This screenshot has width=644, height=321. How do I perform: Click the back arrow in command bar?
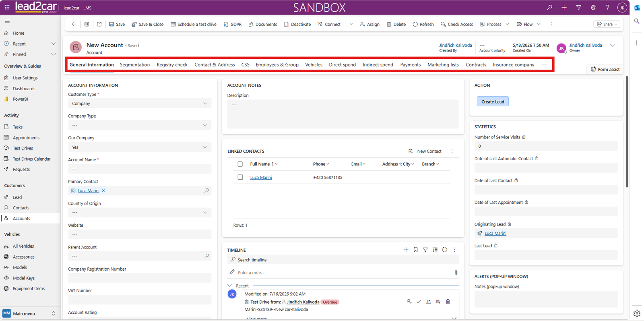click(x=74, y=24)
